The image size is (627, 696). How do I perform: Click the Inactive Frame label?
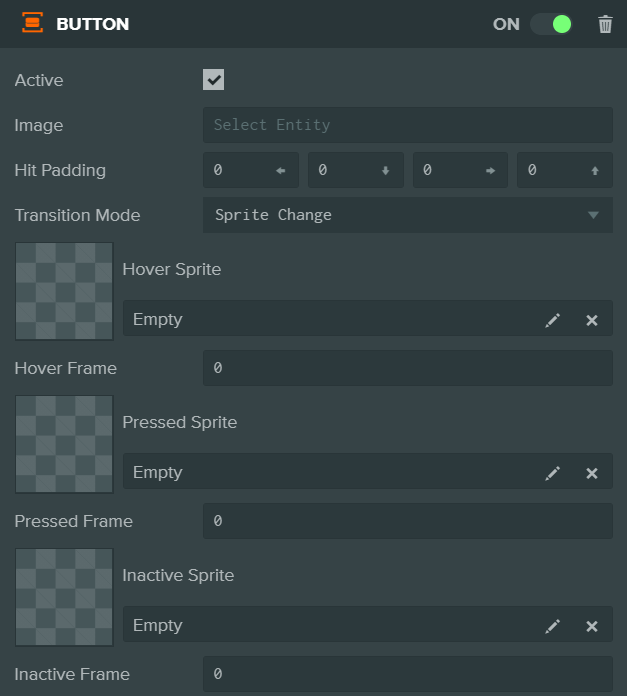pos(72,675)
